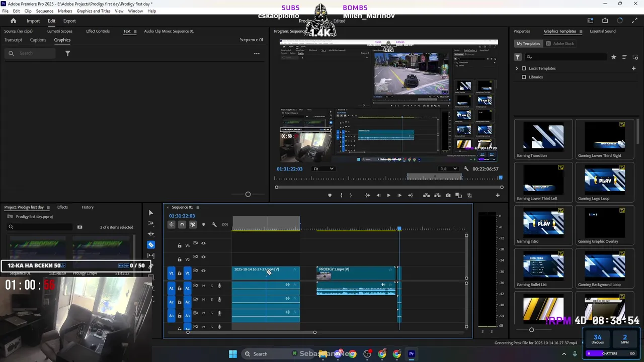Viewport: 644px width, 362px height.
Task: Step forward one frame
Action: [x=399, y=195]
